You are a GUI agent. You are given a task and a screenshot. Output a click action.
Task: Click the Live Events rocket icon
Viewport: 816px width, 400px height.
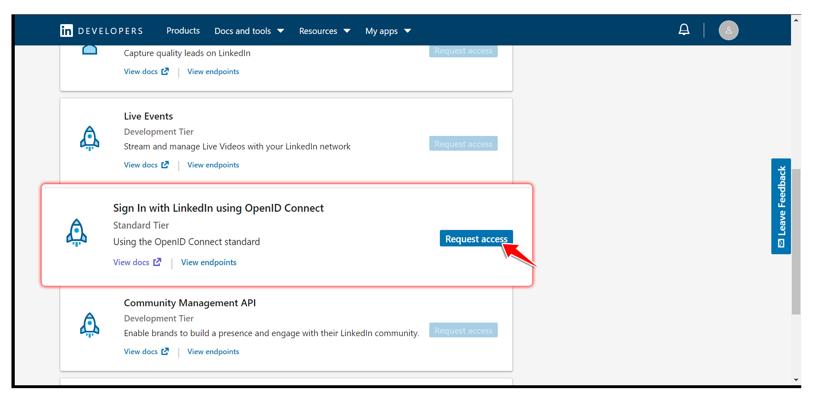point(89,139)
